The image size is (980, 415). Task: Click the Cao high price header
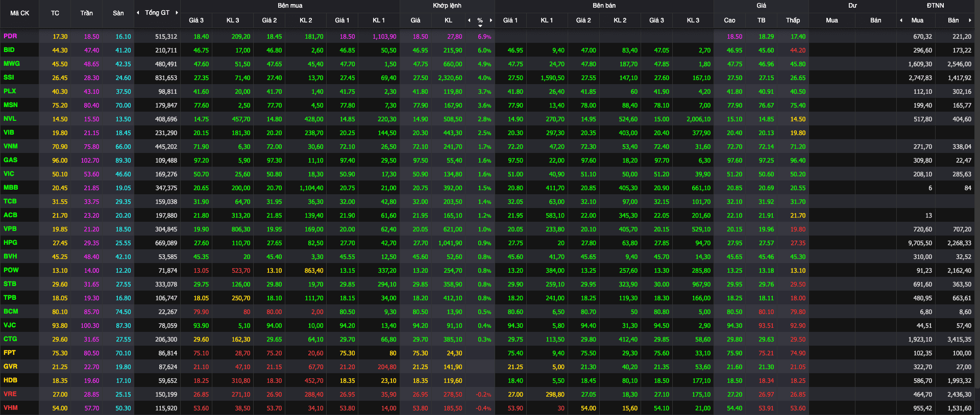click(730, 20)
